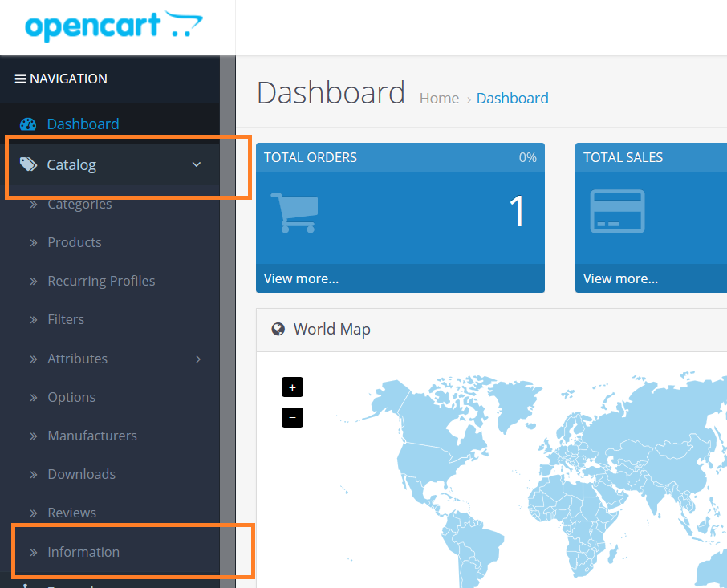Click the double-arrow icon beside Information
727x588 pixels.
point(34,553)
